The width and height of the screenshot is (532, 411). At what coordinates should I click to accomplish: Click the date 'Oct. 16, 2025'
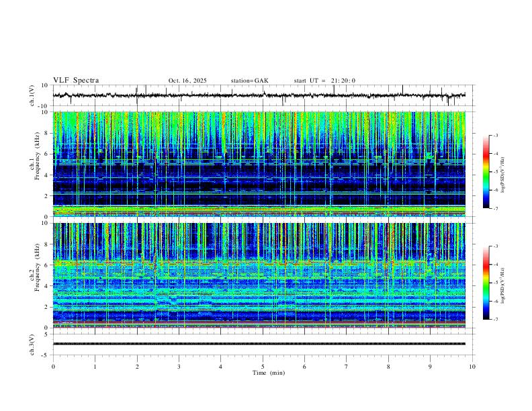click(x=187, y=81)
